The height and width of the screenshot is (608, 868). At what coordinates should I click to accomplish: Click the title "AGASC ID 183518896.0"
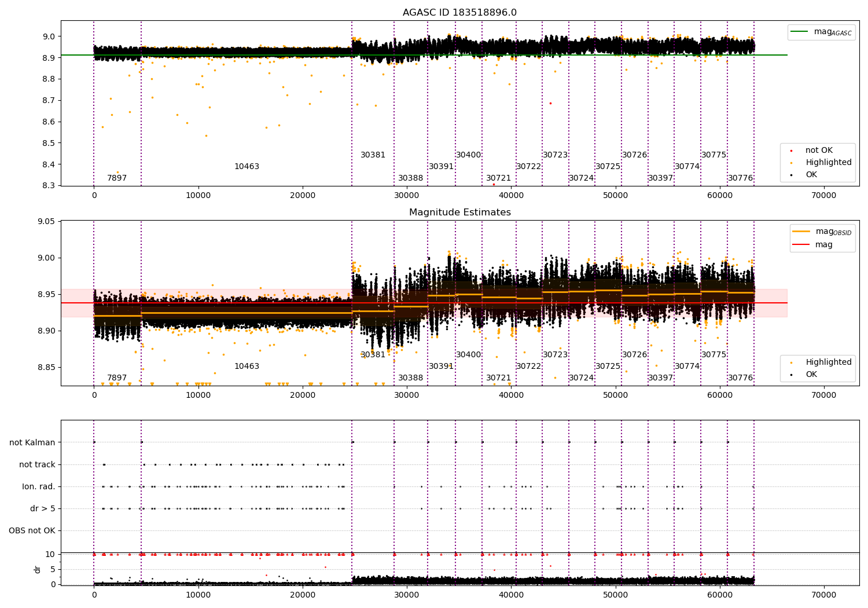(x=459, y=13)
